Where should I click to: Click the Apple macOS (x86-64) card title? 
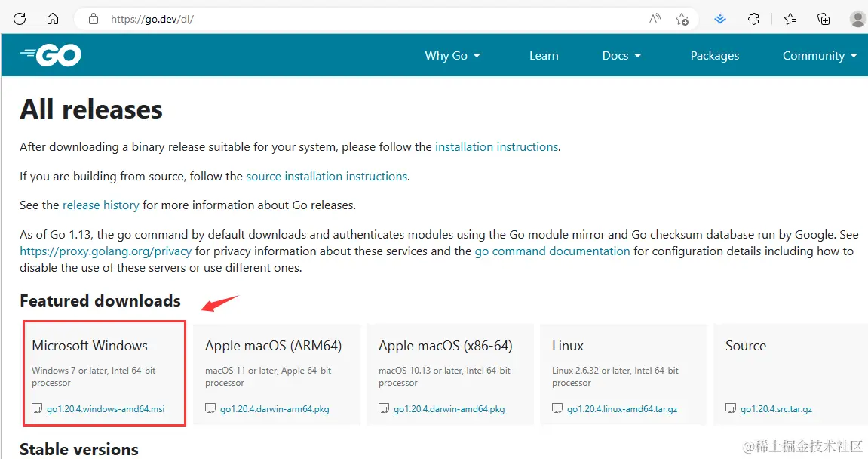446,346
